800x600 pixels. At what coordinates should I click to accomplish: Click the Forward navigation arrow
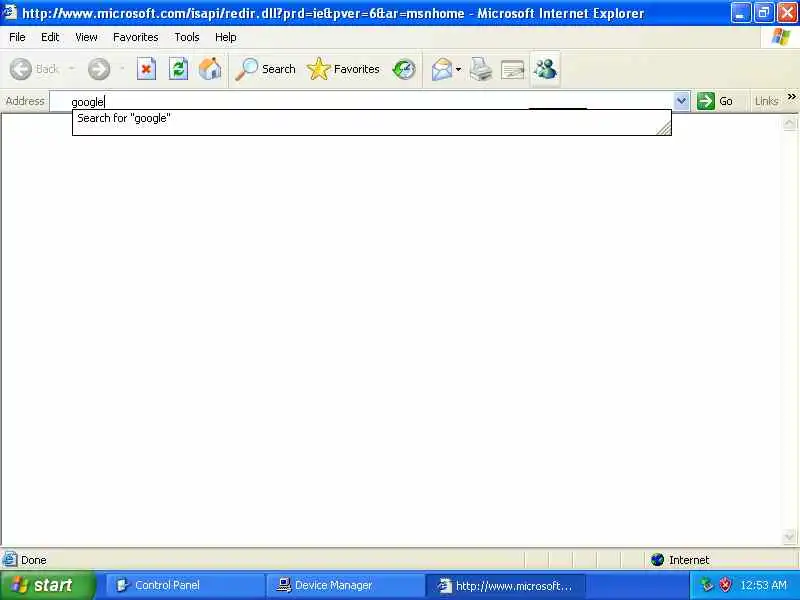coord(99,69)
